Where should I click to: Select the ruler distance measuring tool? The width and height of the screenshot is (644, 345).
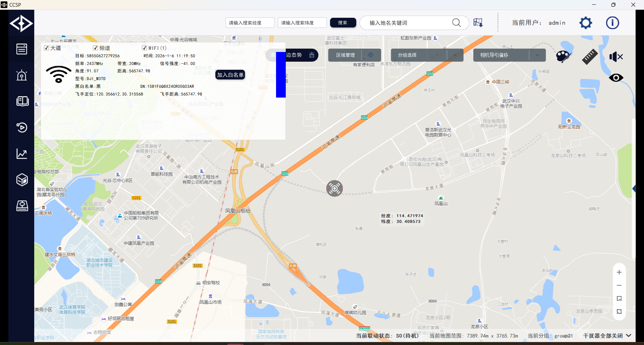(x=589, y=56)
